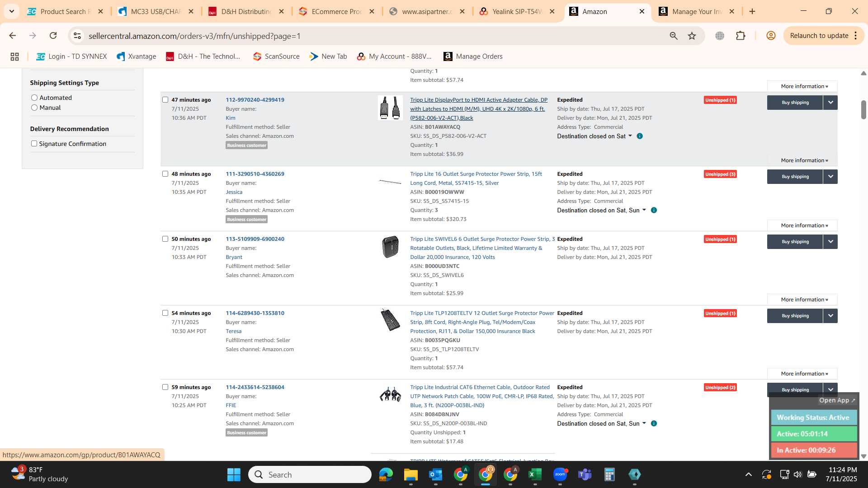Click info icon in Jessica order's destination row
The width and height of the screenshot is (868, 488).
click(654, 210)
